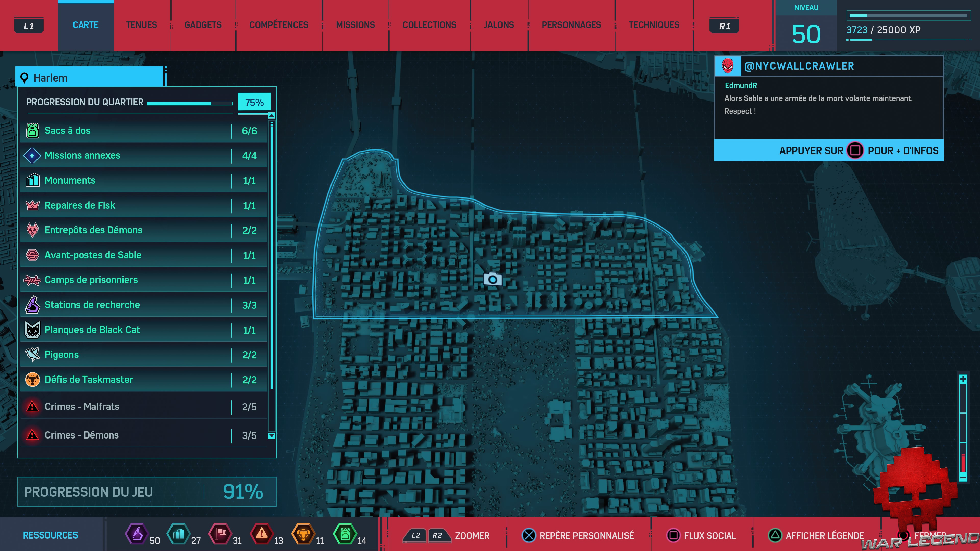Click the Planques de Black Cat icon

tap(32, 330)
